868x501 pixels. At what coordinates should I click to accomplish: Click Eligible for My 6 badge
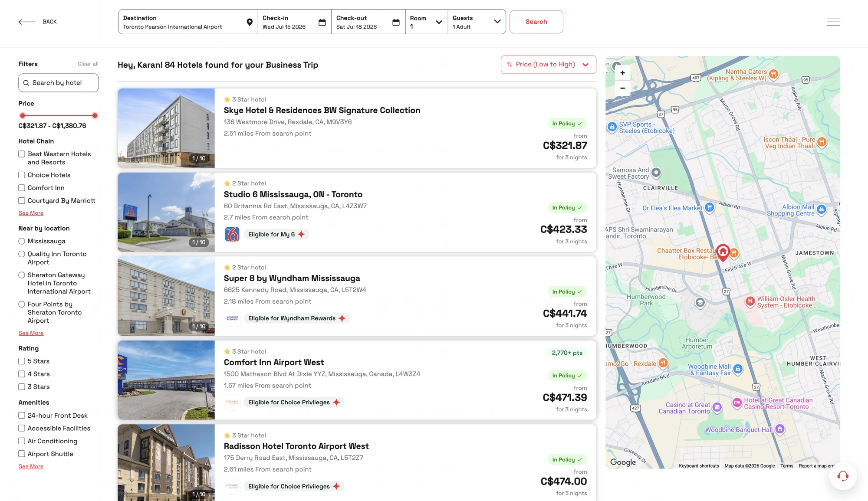(276, 234)
